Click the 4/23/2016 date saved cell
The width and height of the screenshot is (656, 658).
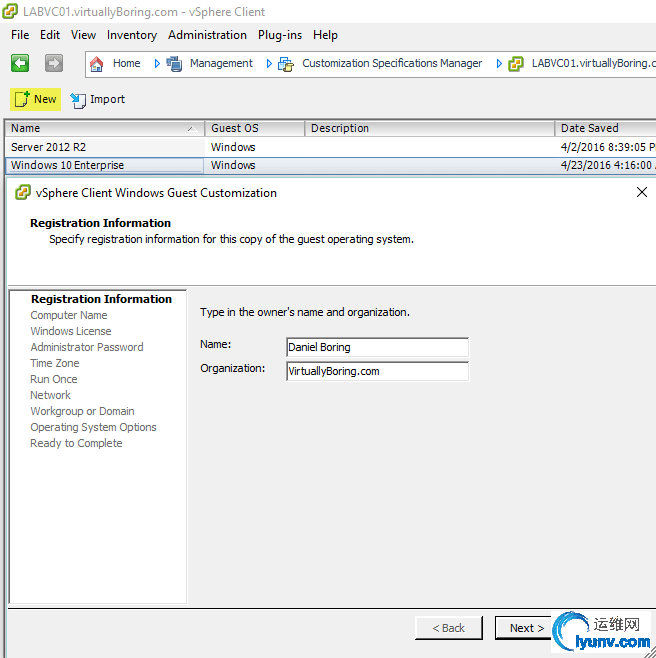(x=608, y=165)
